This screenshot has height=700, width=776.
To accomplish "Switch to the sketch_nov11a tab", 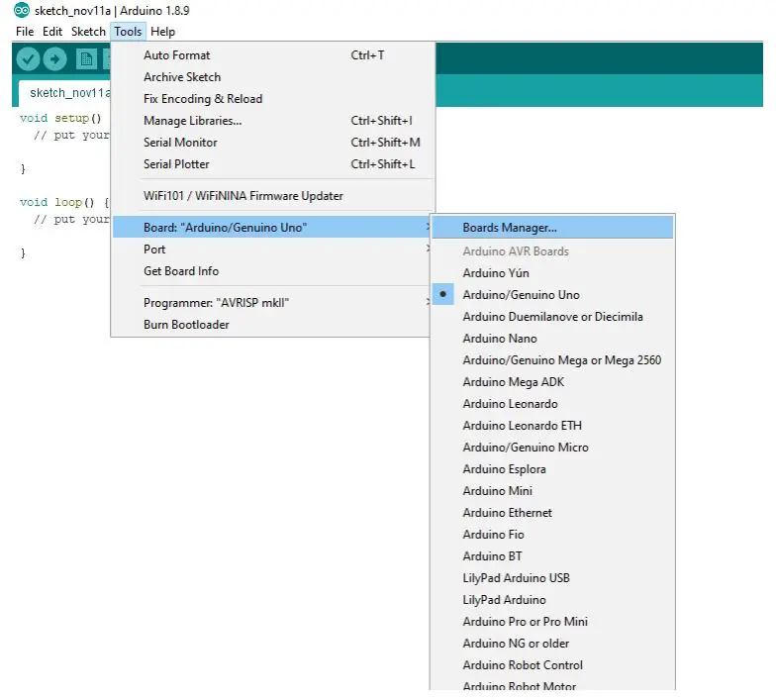I will coord(67,93).
